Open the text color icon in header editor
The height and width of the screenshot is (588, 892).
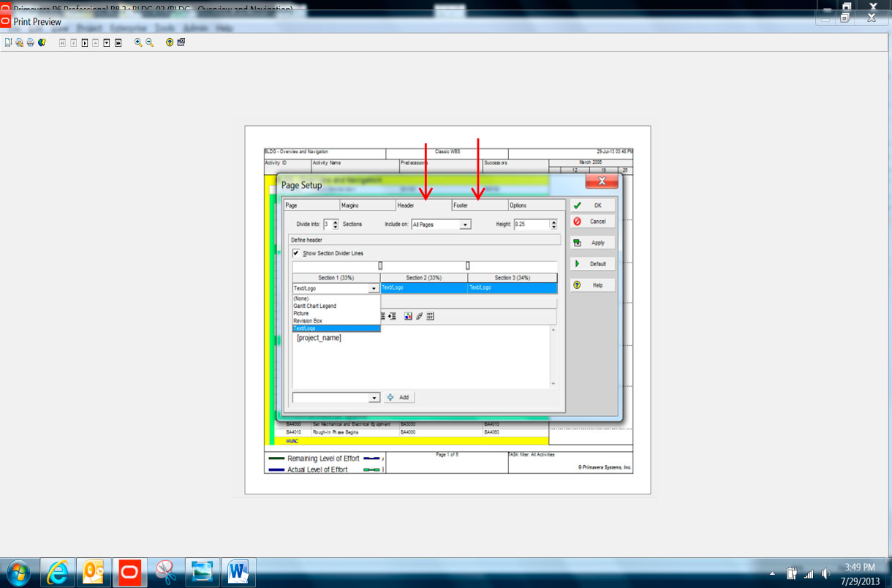tap(408, 316)
